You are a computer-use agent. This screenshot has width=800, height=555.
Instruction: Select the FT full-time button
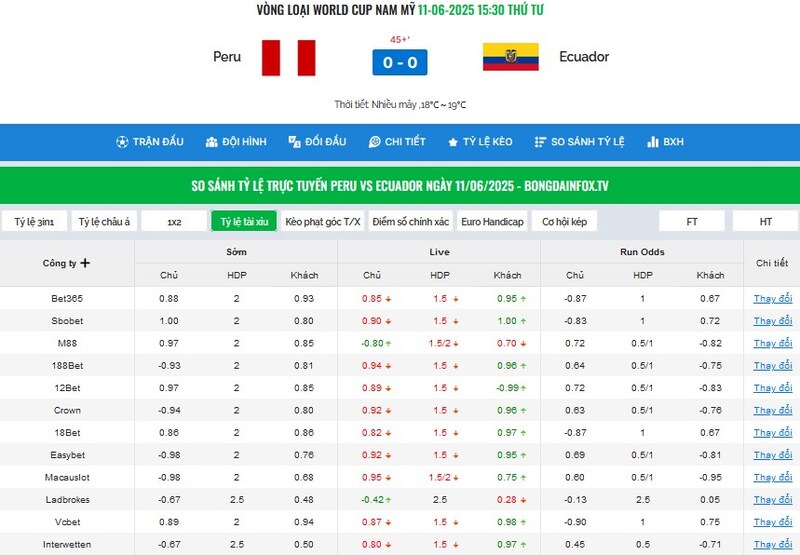click(x=692, y=221)
